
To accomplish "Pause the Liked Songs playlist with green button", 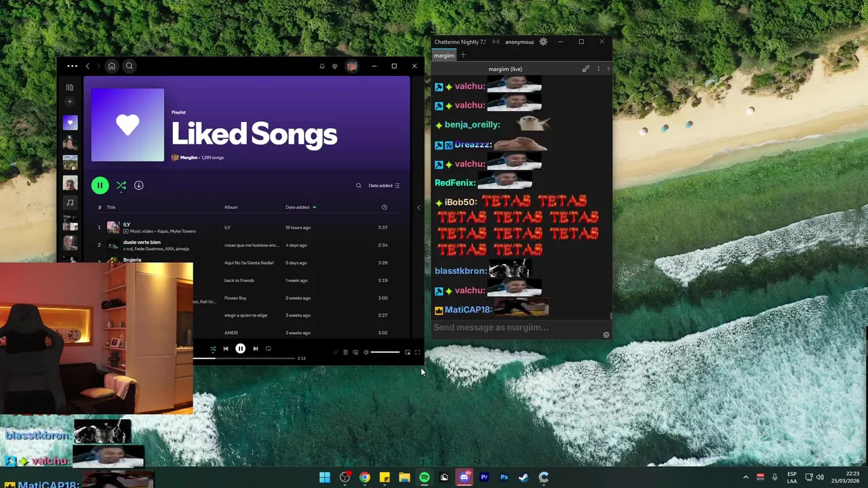I will click(100, 185).
